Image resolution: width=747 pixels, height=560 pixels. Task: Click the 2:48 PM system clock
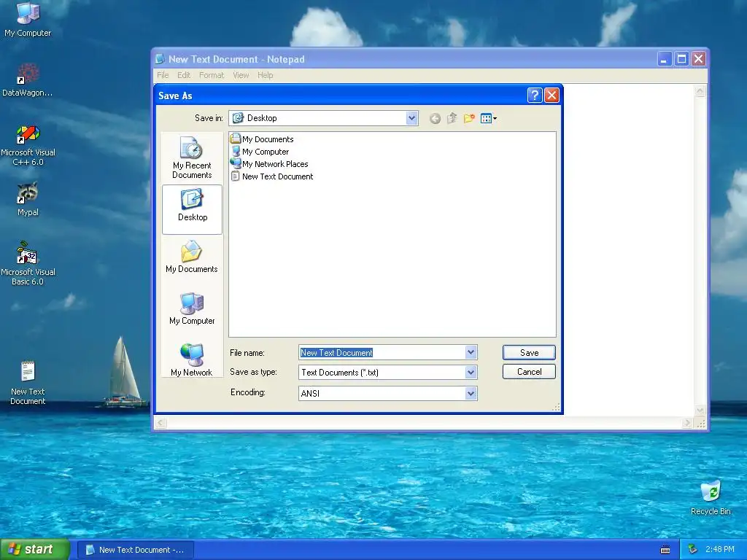[720, 550]
